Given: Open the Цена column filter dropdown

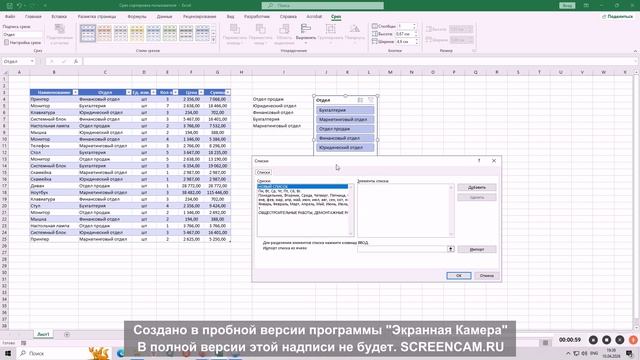Looking at the screenshot, I should coord(201,92).
